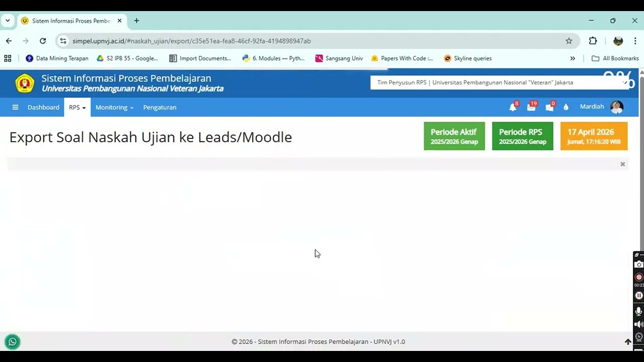The image size is (644, 362).
Task: Pause the screen recording
Action: click(639, 296)
